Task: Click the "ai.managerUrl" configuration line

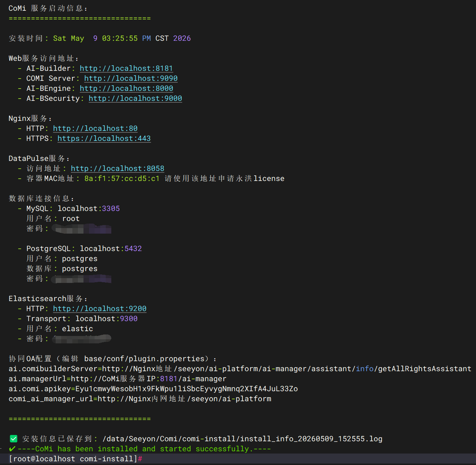Action: pyautogui.click(x=118, y=379)
